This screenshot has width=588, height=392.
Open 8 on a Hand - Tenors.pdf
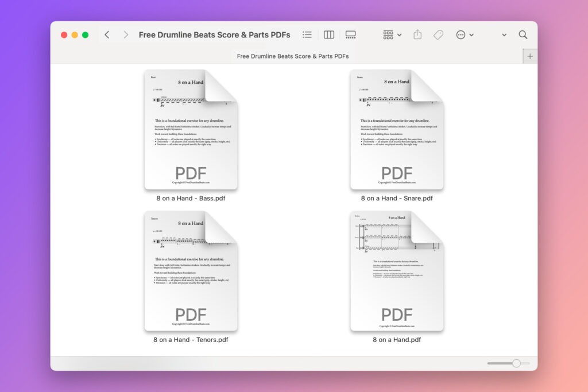click(189, 270)
